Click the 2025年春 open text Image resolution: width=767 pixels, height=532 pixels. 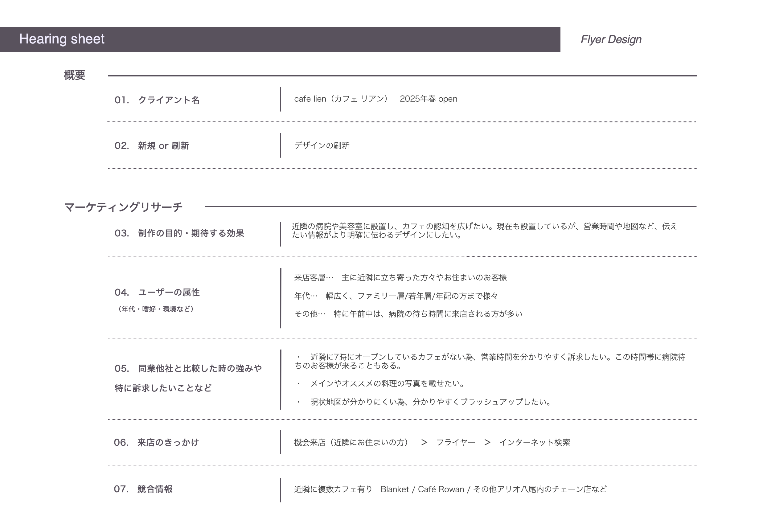tap(428, 99)
